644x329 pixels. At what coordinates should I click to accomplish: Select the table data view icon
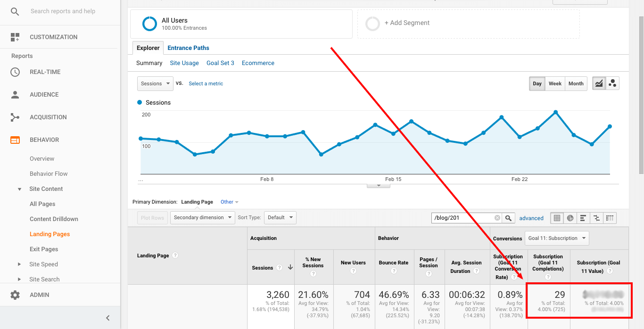557,218
